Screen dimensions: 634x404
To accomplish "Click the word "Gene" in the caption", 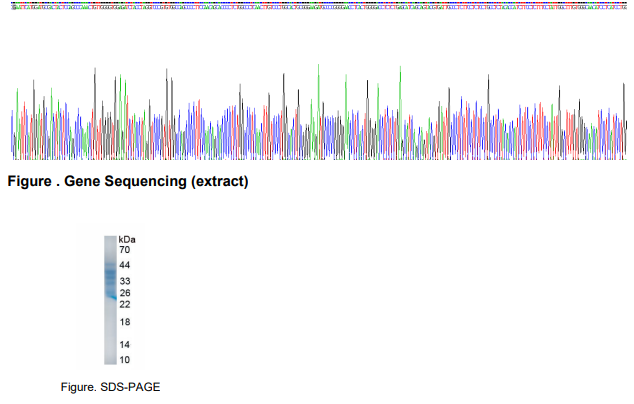I will [x=82, y=182].
